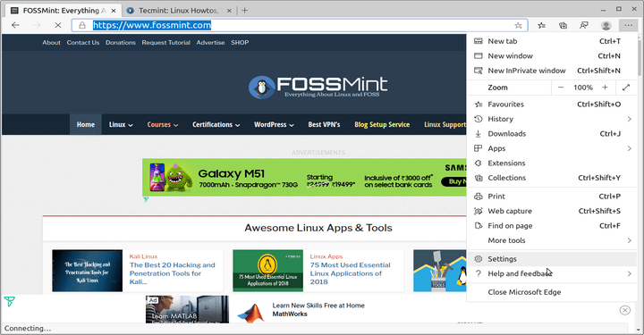
Task: Open the Contact Us link
Action: (x=83, y=43)
